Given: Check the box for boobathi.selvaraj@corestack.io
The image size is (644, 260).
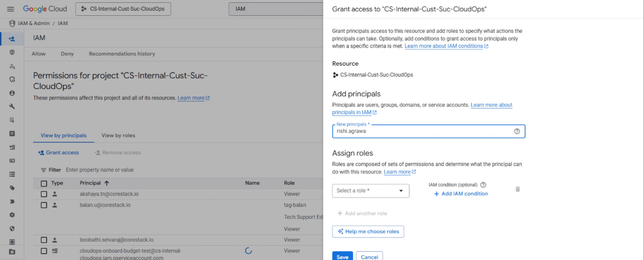Looking at the screenshot, I should click(44, 240).
